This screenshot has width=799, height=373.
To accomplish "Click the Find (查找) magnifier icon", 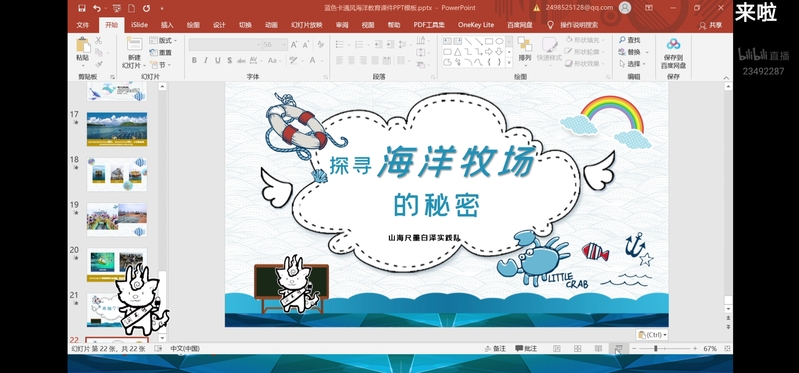I will tap(622, 40).
